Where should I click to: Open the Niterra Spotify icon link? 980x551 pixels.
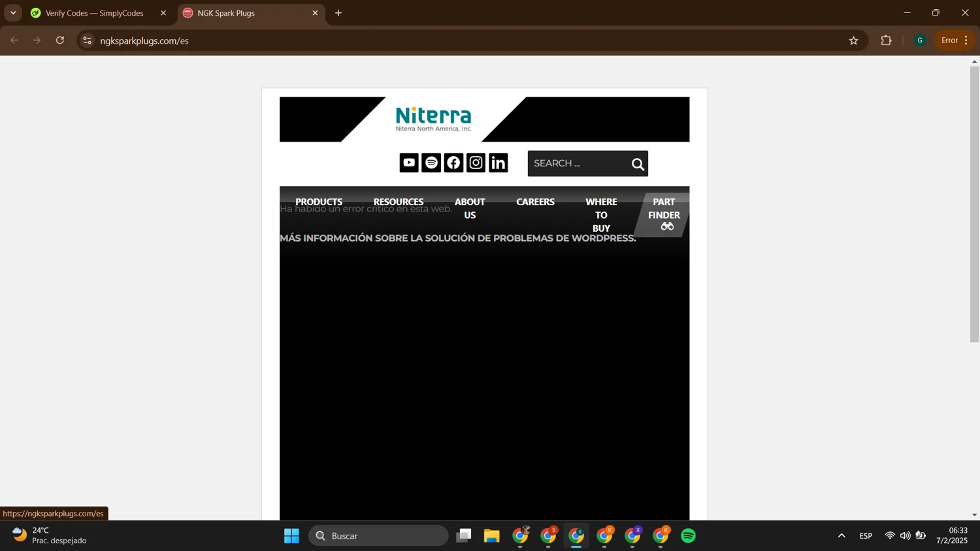coord(431,163)
